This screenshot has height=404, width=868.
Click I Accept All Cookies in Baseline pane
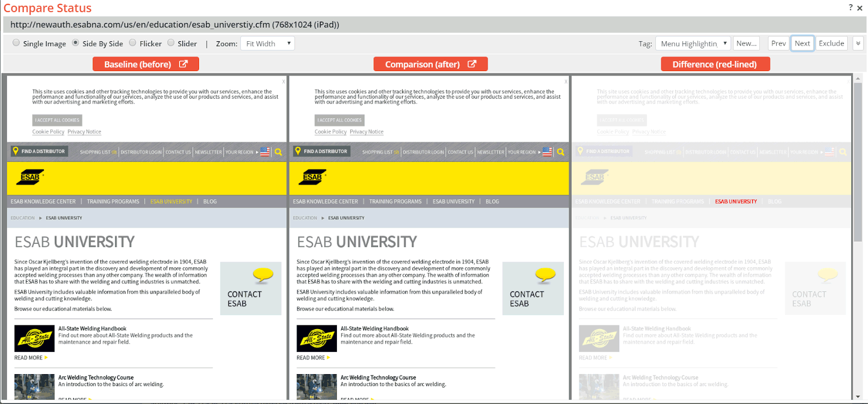(57, 120)
